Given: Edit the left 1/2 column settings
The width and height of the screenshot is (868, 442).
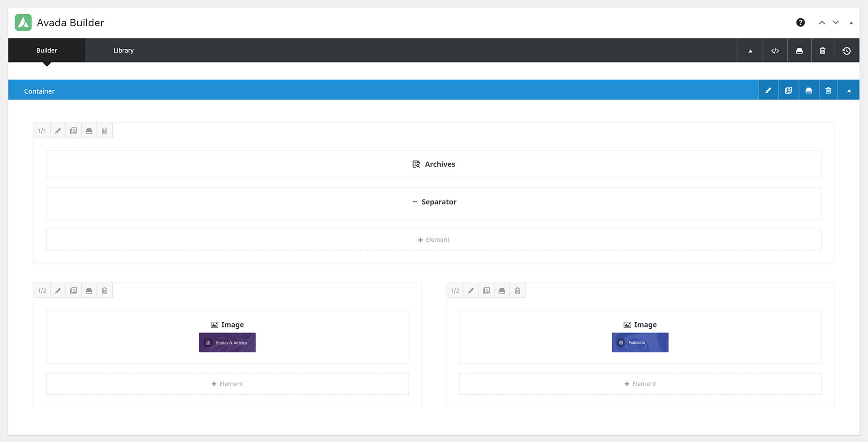Looking at the screenshot, I should [58, 290].
